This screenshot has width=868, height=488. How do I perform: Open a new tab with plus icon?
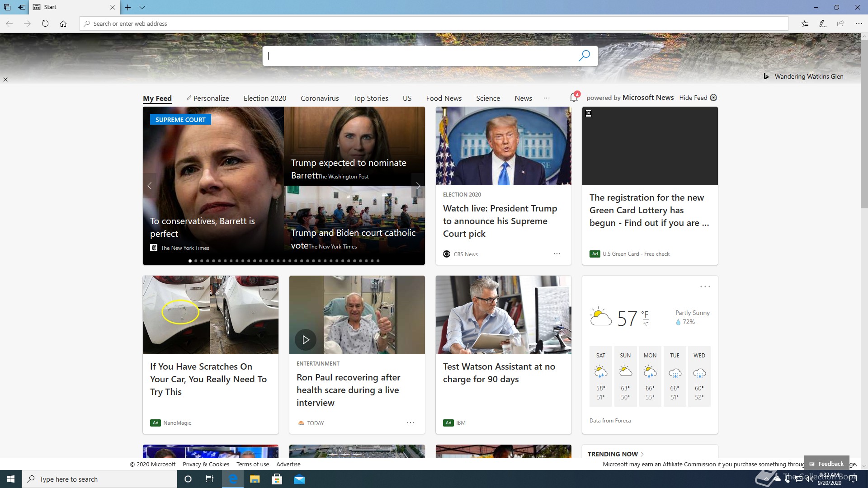128,7
